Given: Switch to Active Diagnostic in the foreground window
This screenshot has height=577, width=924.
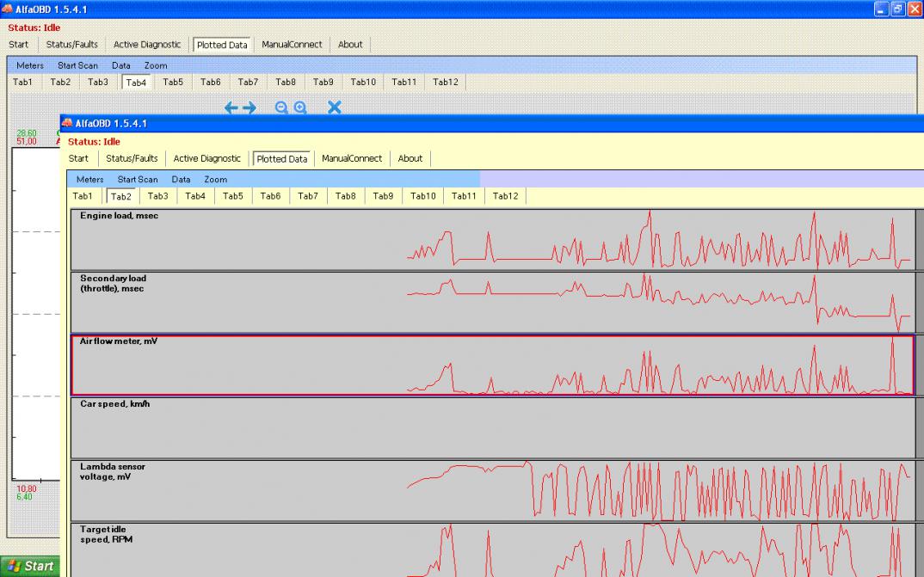Looking at the screenshot, I should click(207, 158).
